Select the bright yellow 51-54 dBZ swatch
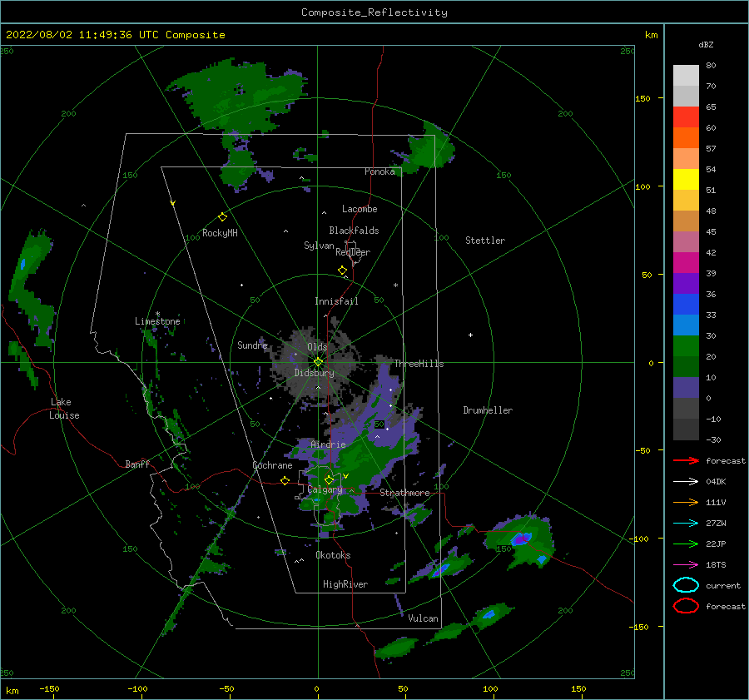Screen dimensions: 749x700 (x=686, y=180)
